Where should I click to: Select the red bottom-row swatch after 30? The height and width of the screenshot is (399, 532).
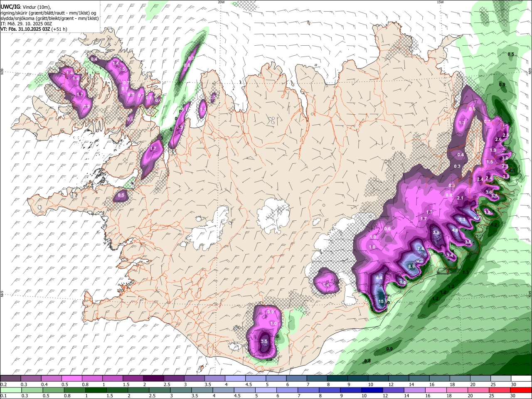click(x=520, y=390)
